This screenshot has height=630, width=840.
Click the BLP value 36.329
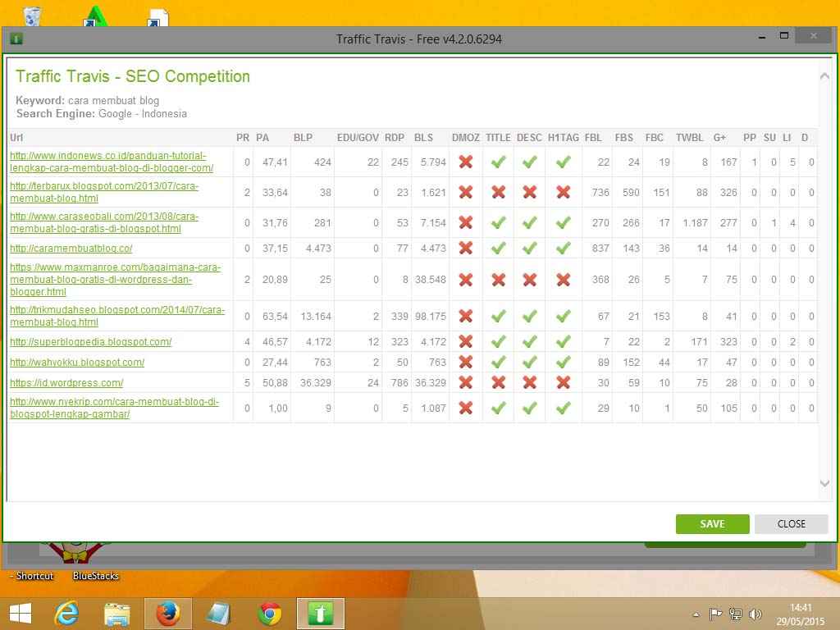click(316, 382)
